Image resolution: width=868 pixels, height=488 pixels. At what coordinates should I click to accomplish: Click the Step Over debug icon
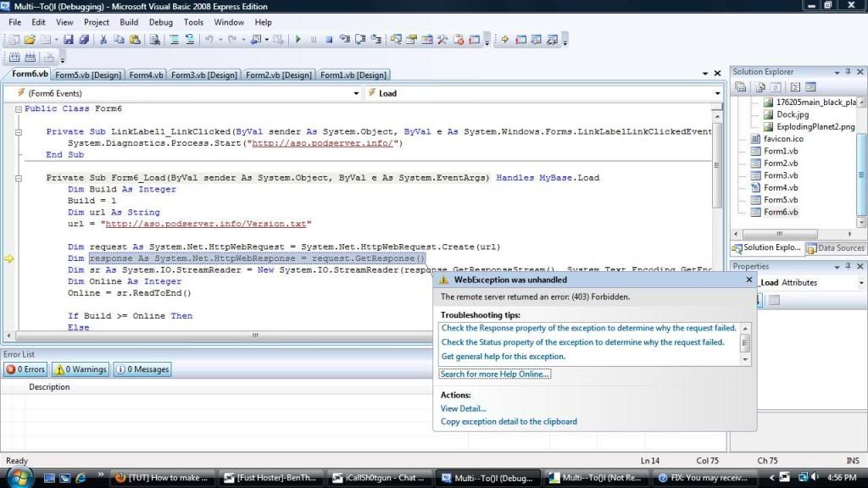coord(360,40)
